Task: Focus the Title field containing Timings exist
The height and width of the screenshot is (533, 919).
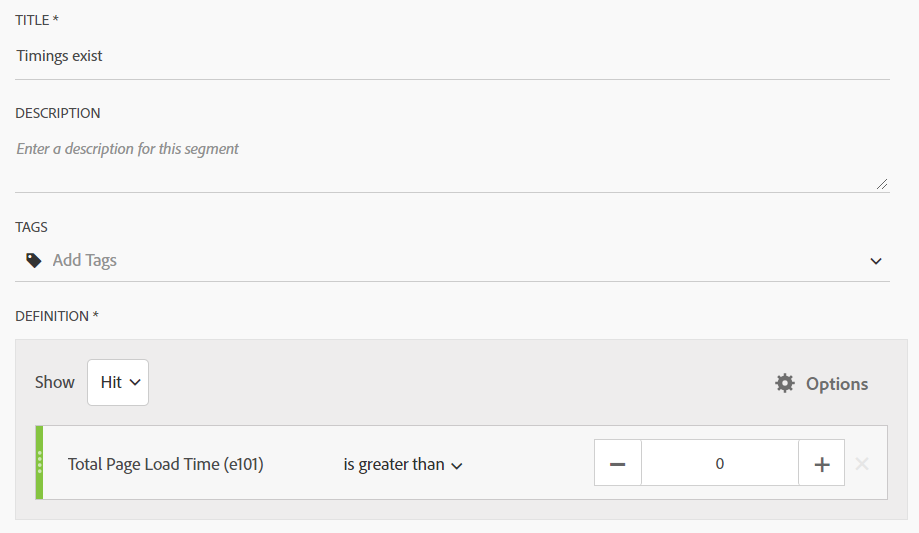Action: click(452, 56)
